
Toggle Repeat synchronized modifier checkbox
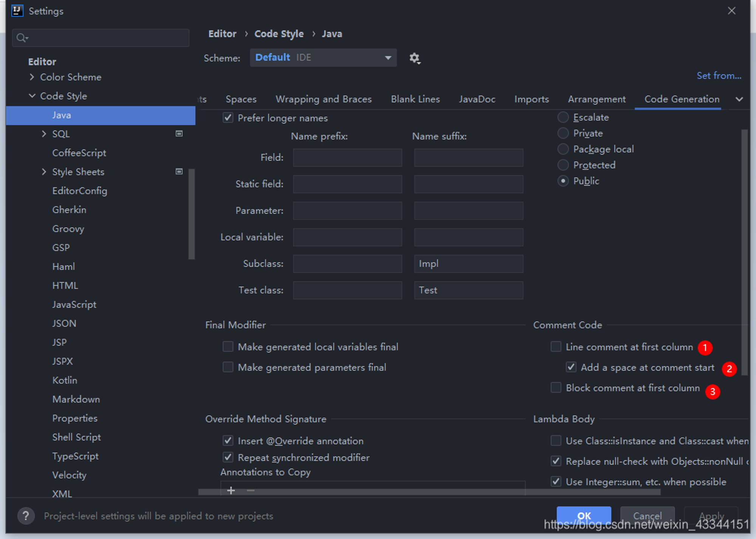228,457
